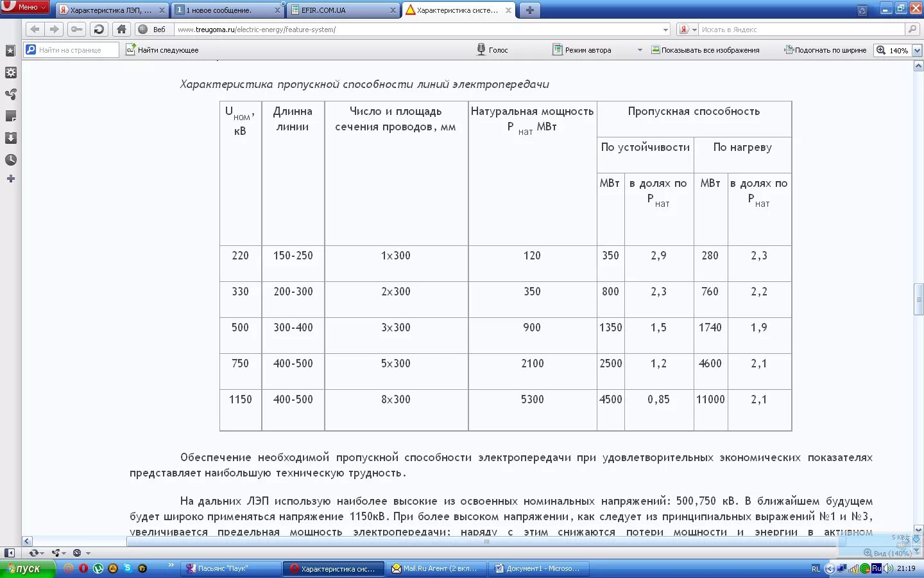Focus the address bar URL field
This screenshot has width=924, height=578.
click(x=417, y=30)
